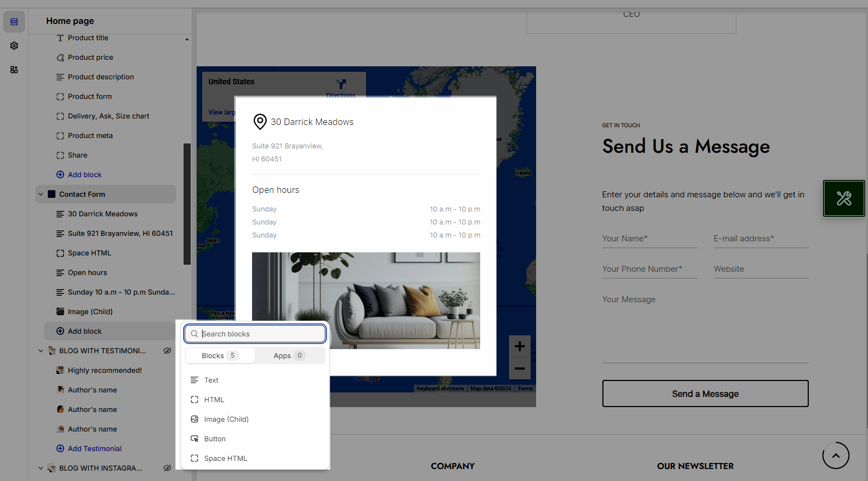Open the View larger map link
The width and height of the screenshot is (868, 481).
click(x=222, y=113)
